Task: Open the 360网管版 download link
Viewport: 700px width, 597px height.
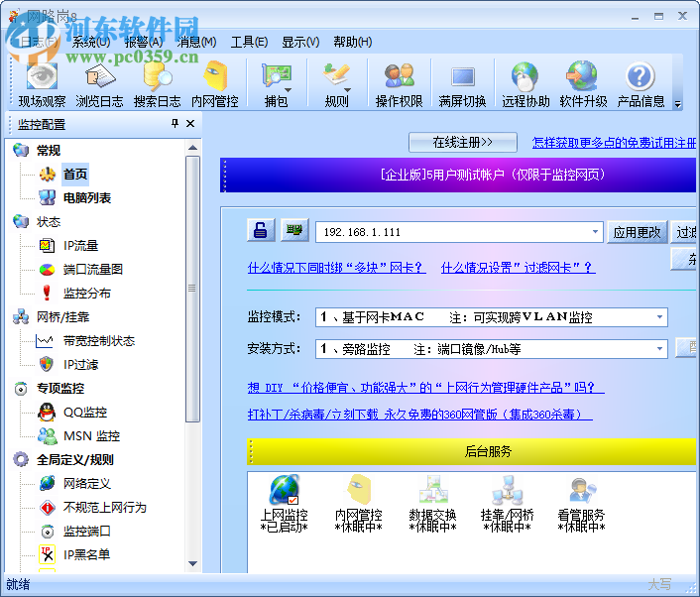Action: pos(420,415)
